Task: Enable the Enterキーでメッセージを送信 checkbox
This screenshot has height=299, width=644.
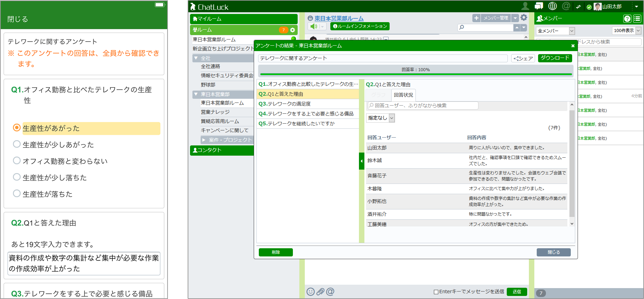Action: tap(436, 292)
